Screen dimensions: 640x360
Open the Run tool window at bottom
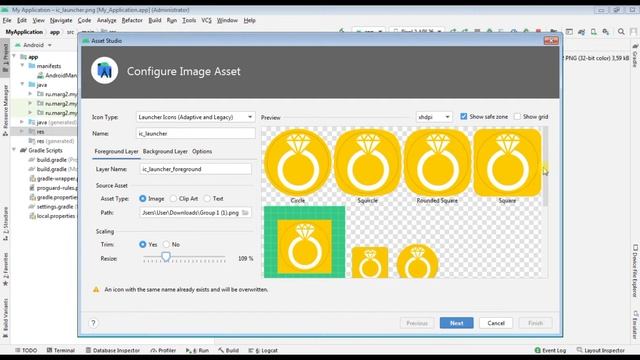coord(198,350)
